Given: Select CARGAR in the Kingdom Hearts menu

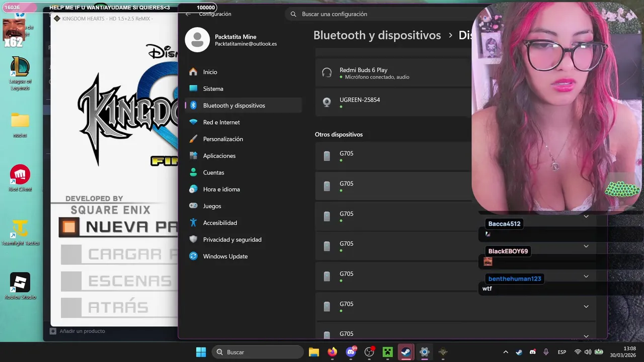Looking at the screenshot, I should tap(120, 254).
